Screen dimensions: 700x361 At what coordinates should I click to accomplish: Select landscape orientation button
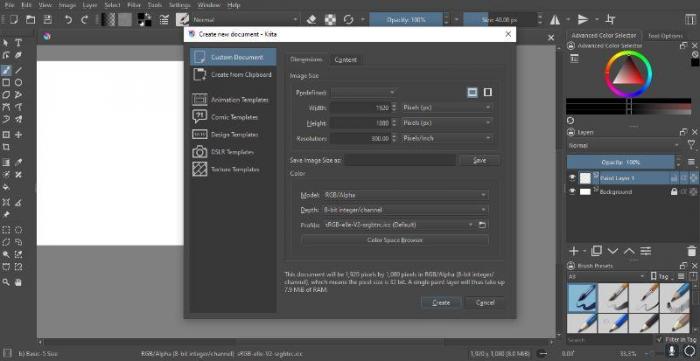[x=472, y=92]
